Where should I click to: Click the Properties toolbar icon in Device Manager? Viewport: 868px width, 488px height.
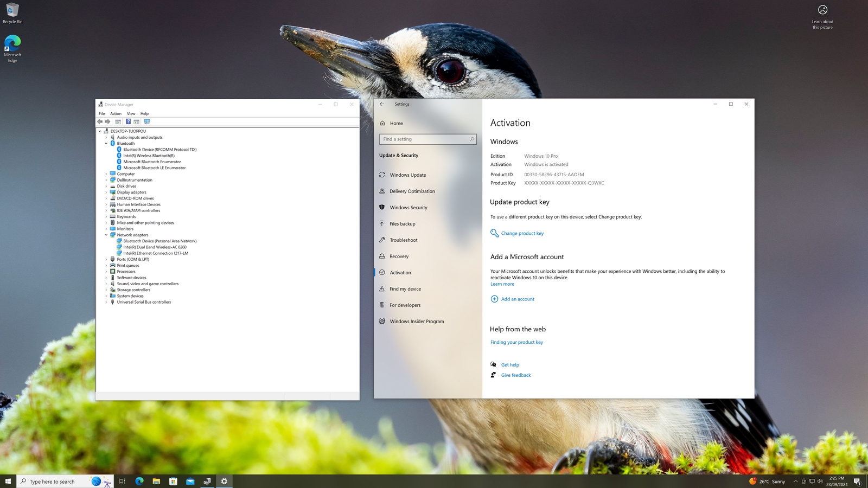[118, 121]
